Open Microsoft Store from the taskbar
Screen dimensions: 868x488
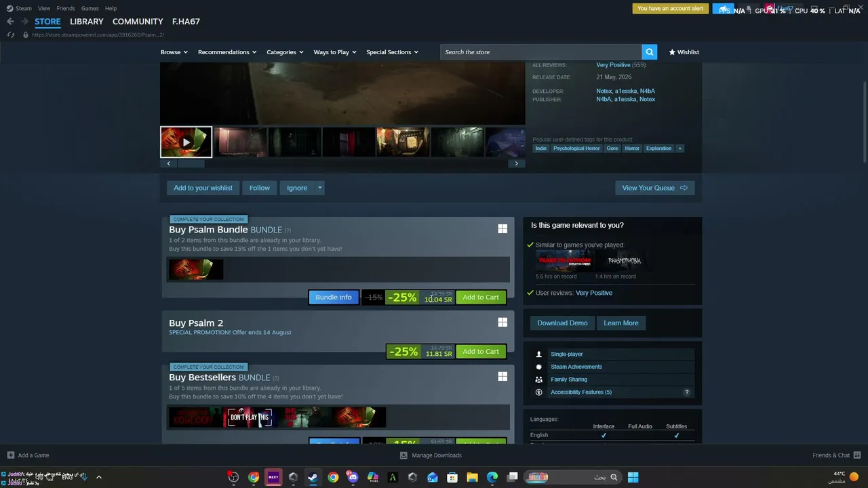[x=452, y=477]
